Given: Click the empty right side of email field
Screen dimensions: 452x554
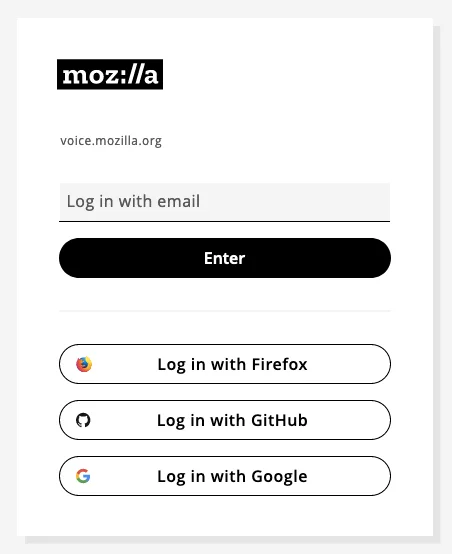Looking at the screenshot, I should pos(318,202).
